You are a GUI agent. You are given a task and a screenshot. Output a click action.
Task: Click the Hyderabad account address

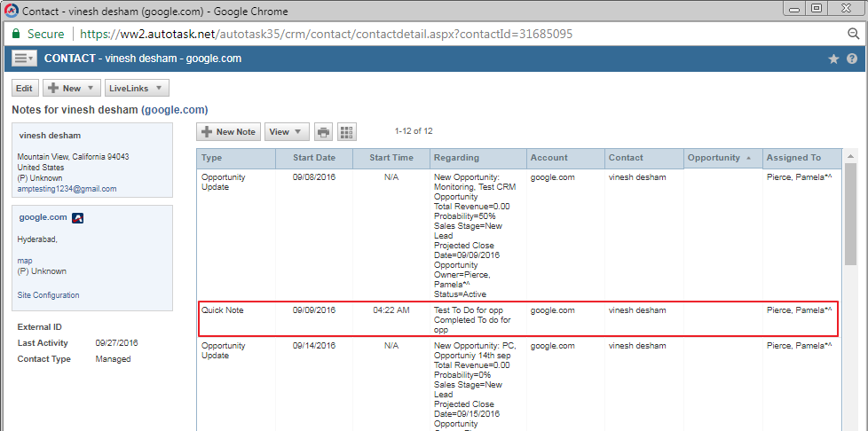click(x=37, y=239)
